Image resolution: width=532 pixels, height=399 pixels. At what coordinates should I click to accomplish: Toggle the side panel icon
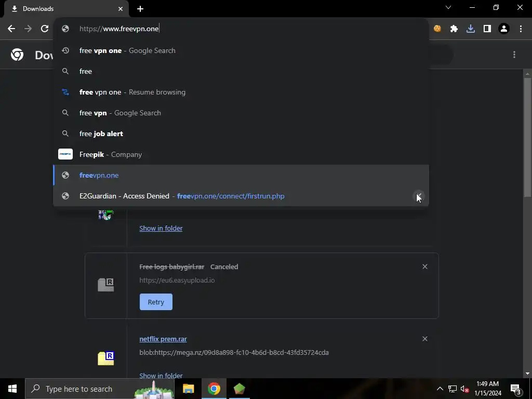pyautogui.click(x=487, y=29)
